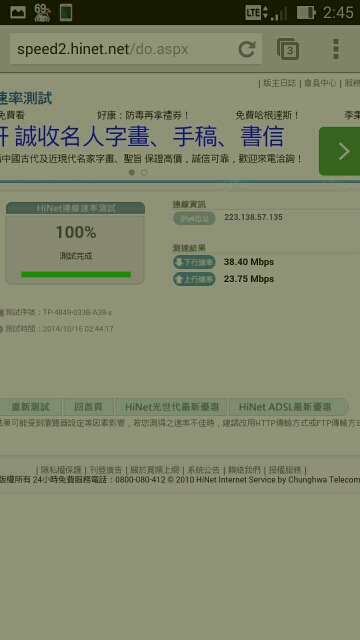Open HiNet光世代最新優惠 offers

171,407
